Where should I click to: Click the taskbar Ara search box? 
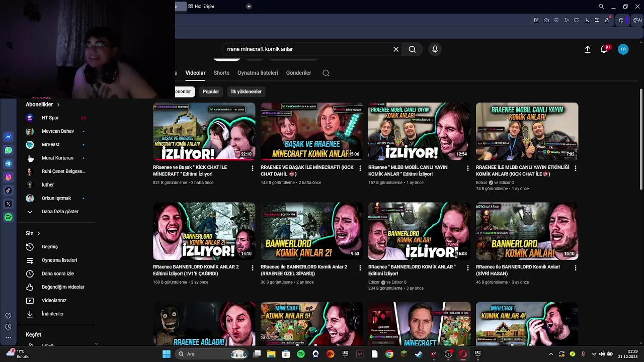pyautogui.click(x=211, y=354)
